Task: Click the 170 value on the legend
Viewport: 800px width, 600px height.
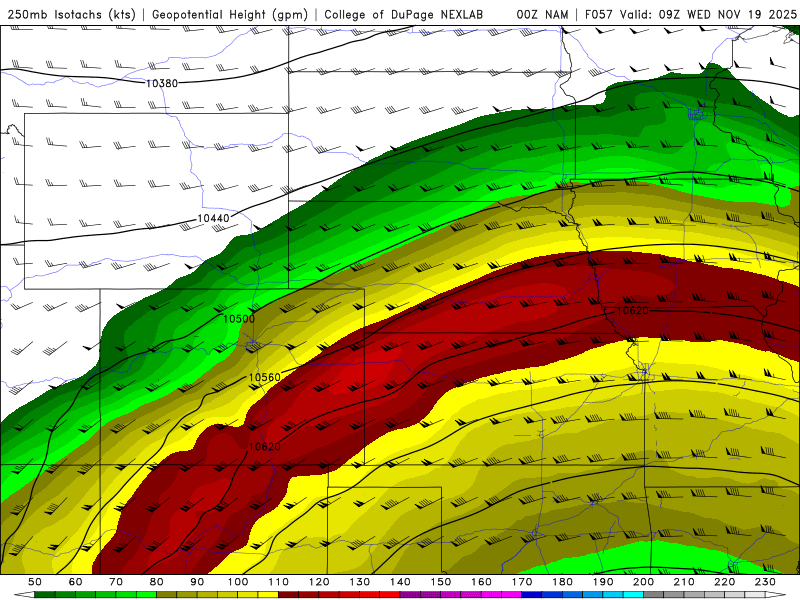Action: point(522,582)
